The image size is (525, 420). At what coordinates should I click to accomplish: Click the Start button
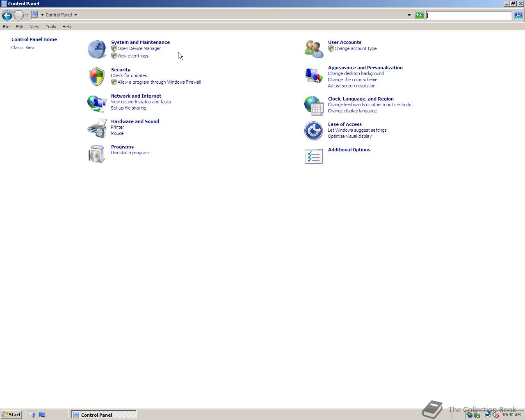11,415
